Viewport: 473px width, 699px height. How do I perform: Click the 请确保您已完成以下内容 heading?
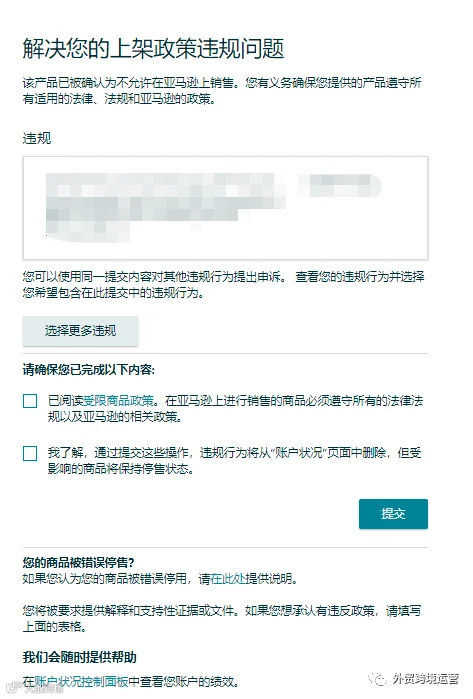pyautogui.click(x=89, y=370)
